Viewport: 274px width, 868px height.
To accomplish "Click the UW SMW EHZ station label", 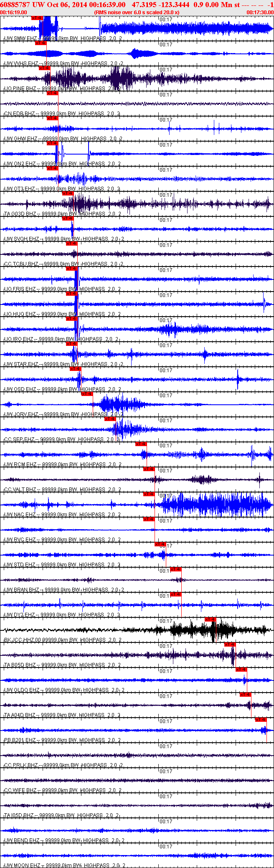I will 63,38.
